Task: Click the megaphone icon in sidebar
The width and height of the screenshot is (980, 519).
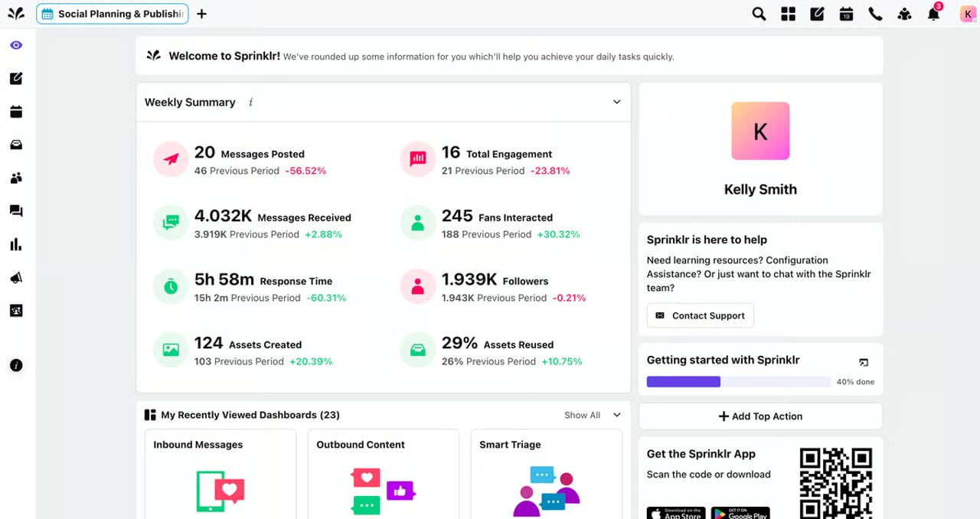Action: click(16, 278)
